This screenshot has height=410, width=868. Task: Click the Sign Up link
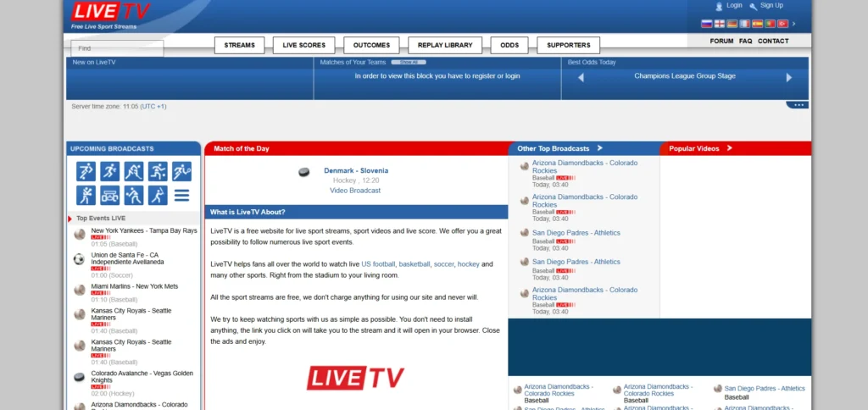771,6
